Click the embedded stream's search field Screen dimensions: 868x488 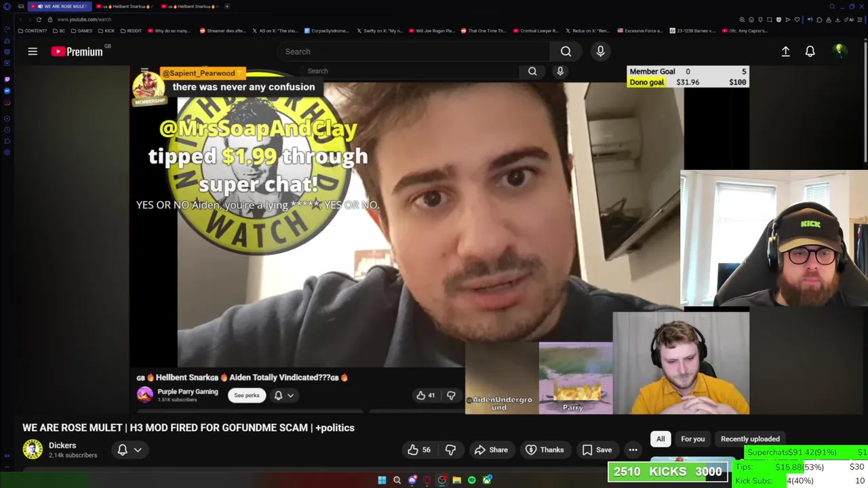click(x=410, y=71)
